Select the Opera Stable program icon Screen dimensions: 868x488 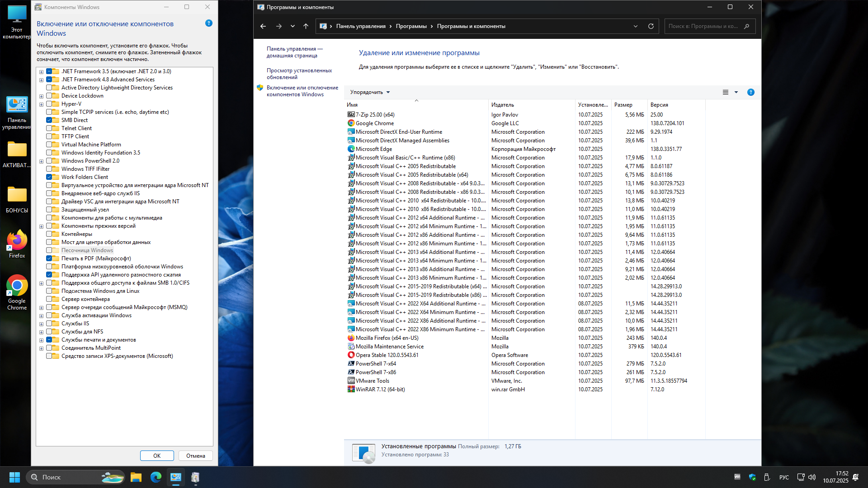tap(351, 355)
